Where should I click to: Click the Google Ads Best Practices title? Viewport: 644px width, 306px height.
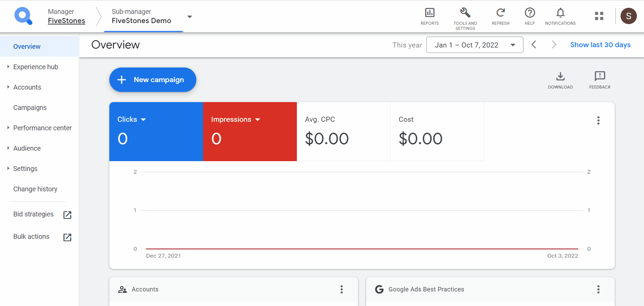tap(426, 289)
